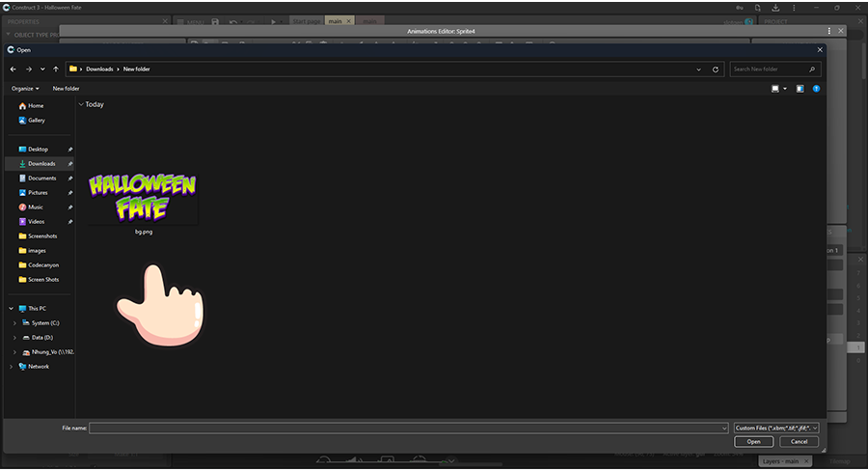Image resolution: width=868 pixels, height=471 pixels.
Task: Open the dialog help icon
Action: point(816,89)
